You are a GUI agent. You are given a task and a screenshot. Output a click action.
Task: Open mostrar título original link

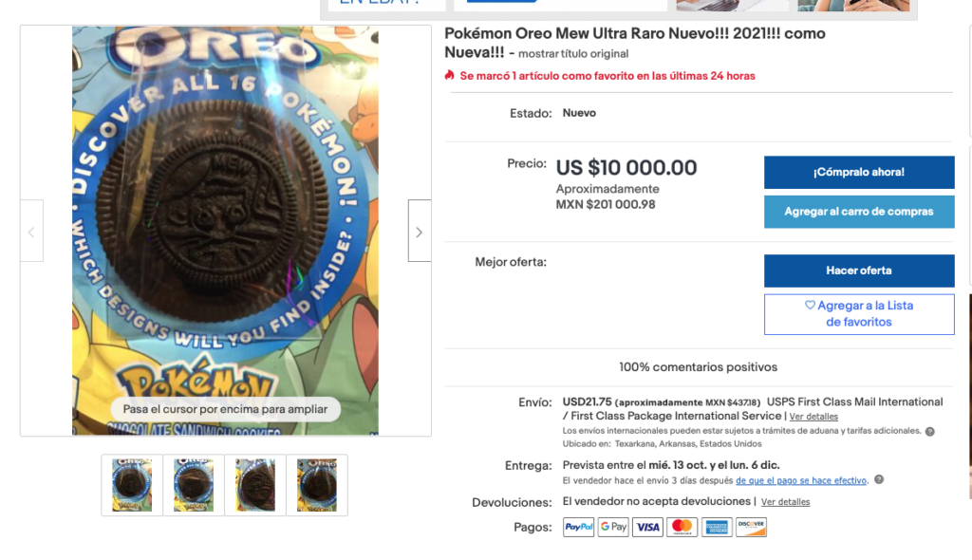[573, 54]
